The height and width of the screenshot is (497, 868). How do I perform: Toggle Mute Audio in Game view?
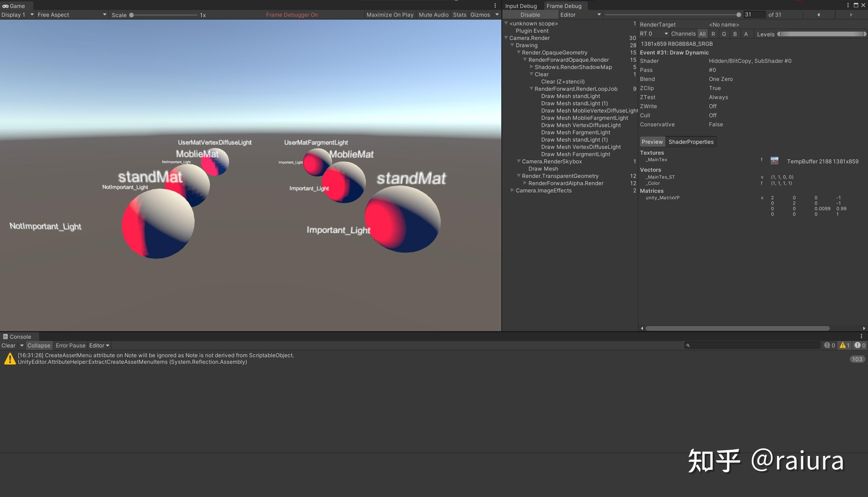433,15
